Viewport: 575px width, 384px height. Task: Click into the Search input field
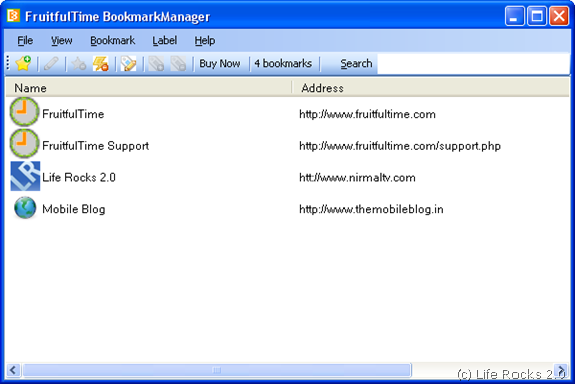pyautogui.click(x=473, y=64)
